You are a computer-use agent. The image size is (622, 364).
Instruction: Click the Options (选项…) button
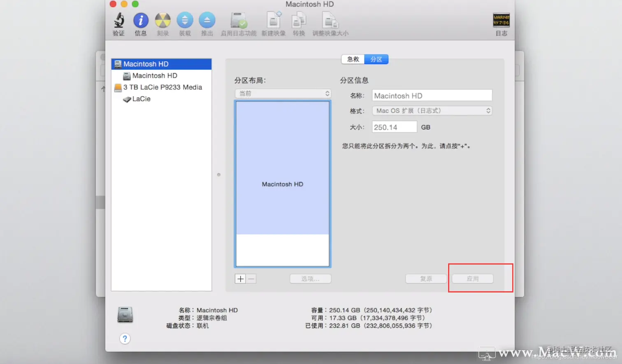tap(310, 279)
